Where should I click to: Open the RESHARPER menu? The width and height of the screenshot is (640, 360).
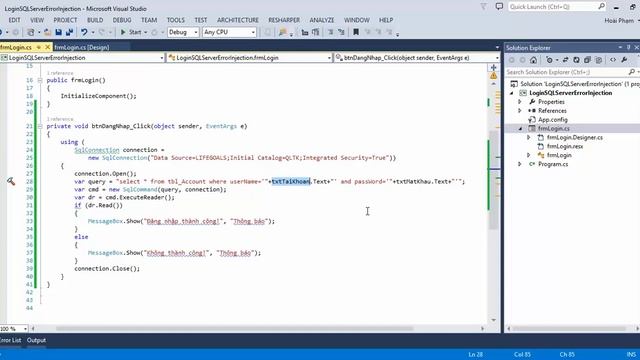(284, 20)
